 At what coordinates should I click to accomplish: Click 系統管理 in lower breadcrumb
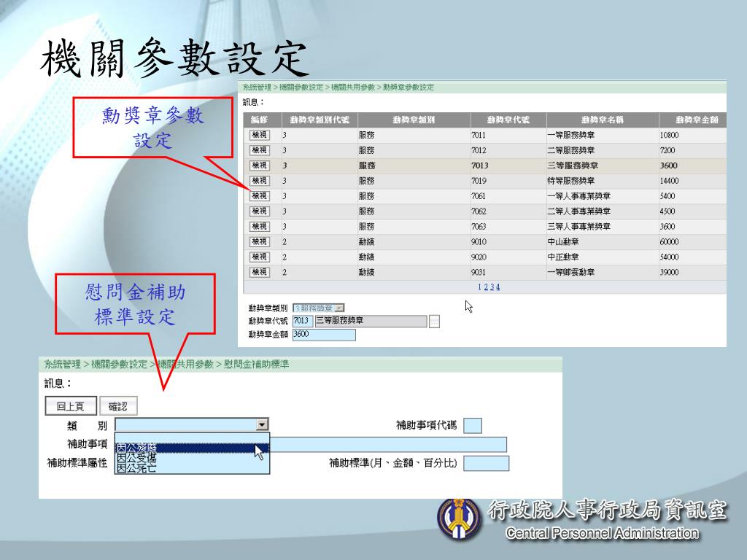click(x=63, y=365)
